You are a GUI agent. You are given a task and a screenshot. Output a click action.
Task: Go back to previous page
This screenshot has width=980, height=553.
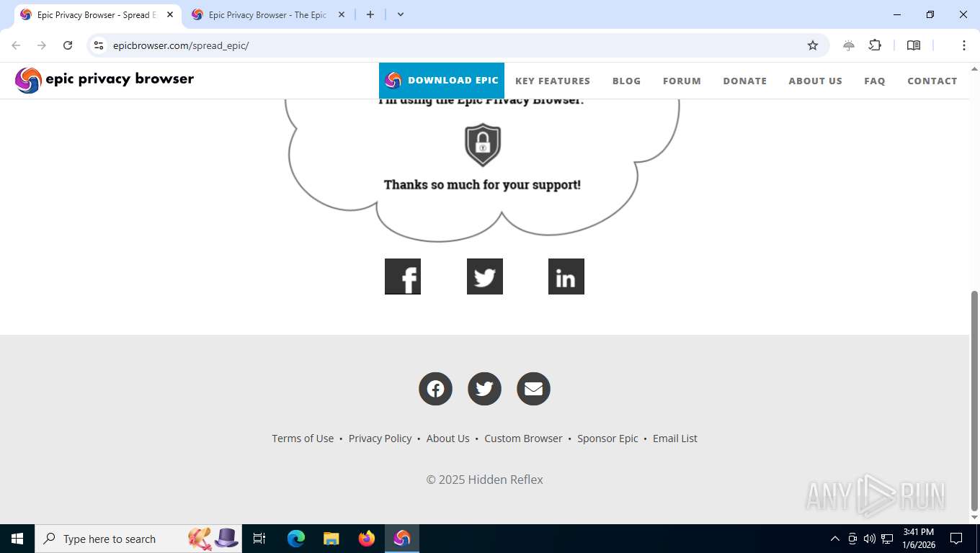(x=16, y=45)
